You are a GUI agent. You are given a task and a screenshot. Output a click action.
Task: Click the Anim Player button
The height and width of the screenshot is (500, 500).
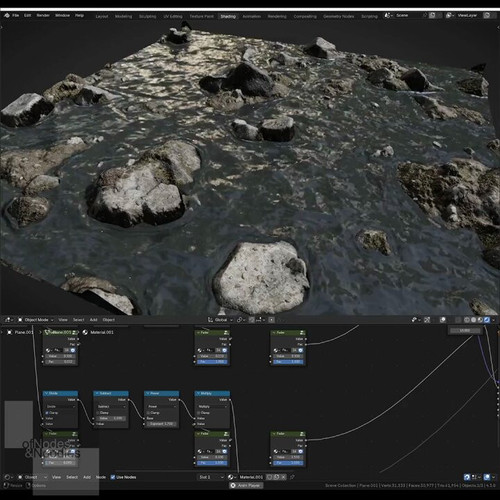[x=246, y=485]
